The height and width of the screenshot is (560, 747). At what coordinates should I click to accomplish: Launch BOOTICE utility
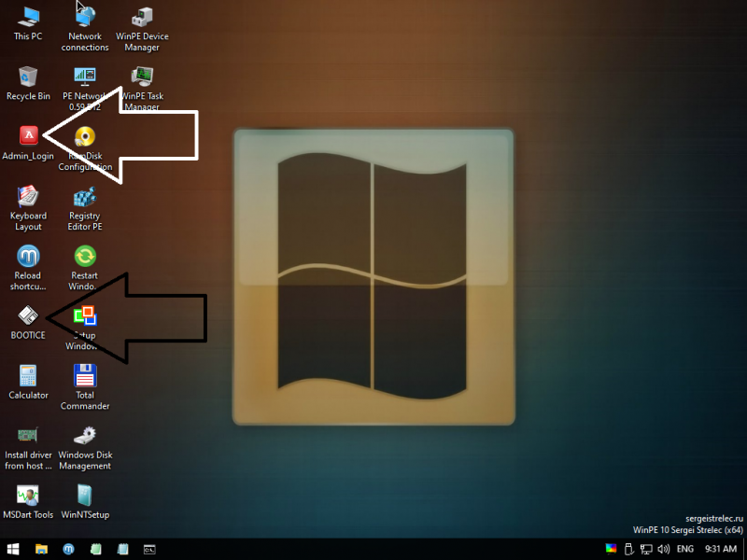pos(28,323)
